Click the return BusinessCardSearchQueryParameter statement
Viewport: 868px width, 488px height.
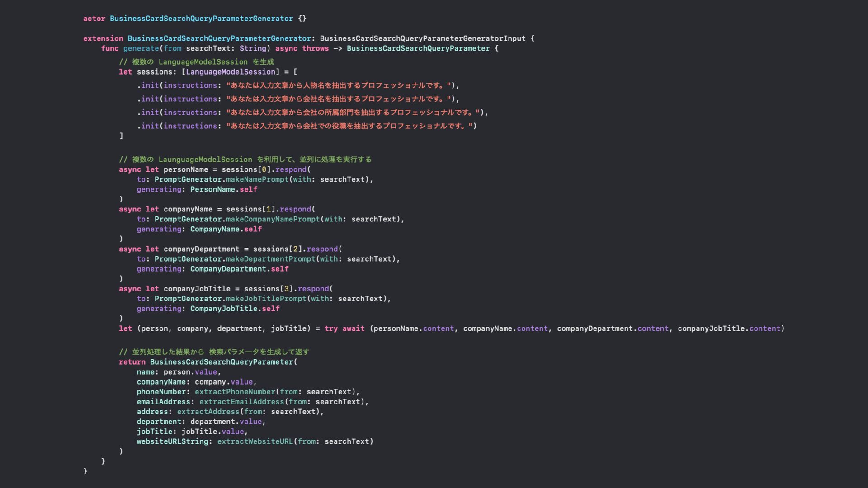tap(208, 362)
